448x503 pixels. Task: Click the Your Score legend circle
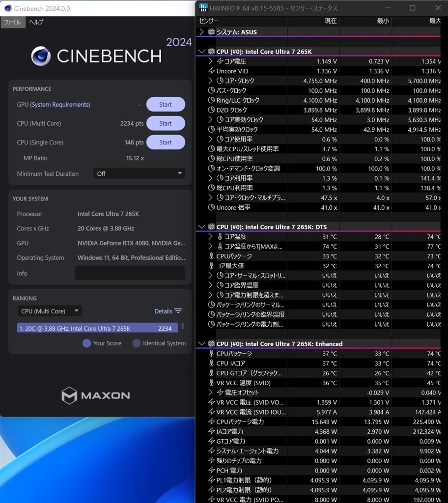tap(87, 343)
